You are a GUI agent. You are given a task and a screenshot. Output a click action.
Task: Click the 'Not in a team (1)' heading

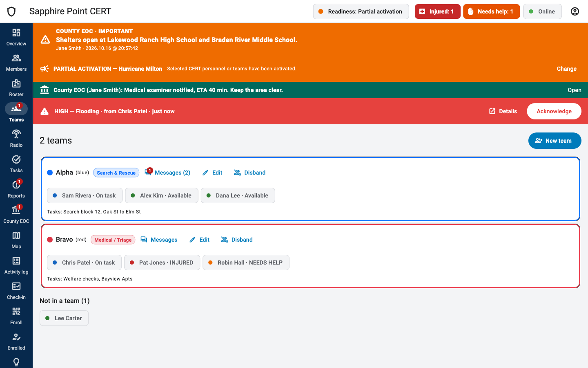[65, 301]
